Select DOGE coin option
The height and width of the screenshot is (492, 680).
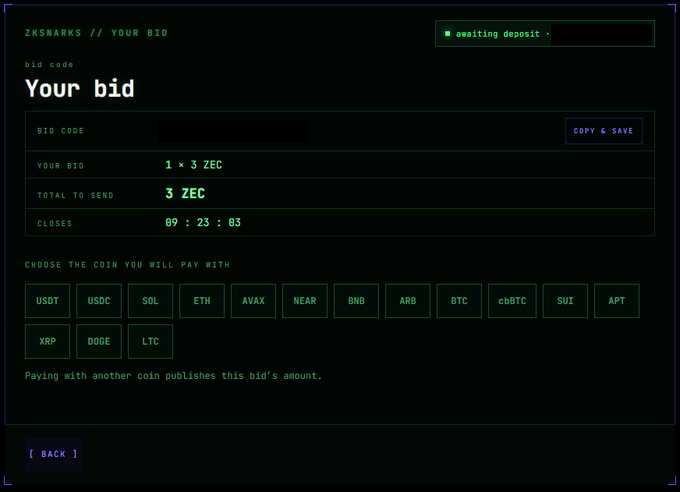pyautogui.click(x=99, y=341)
